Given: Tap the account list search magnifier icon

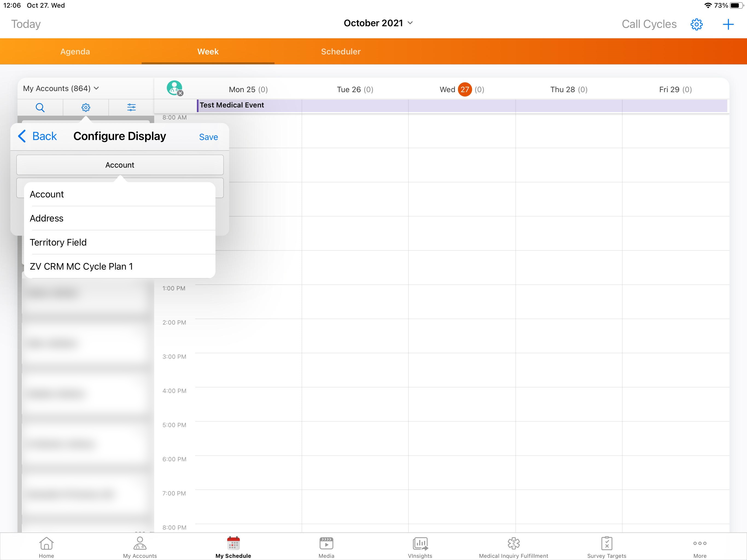Looking at the screenshot, I should (40, 107).
